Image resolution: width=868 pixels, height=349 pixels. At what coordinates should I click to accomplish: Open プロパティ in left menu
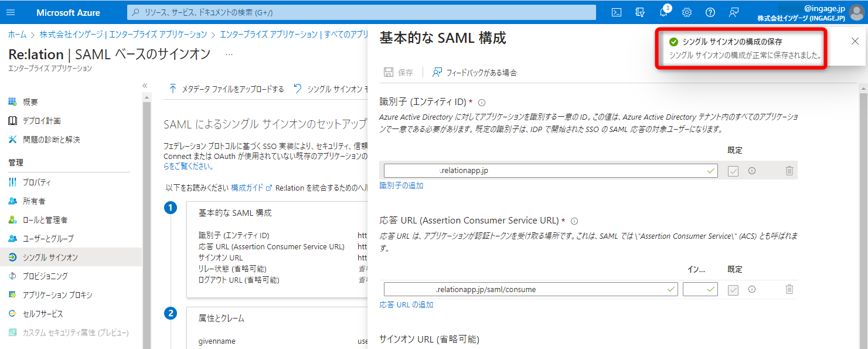click(x=71, y=182)
